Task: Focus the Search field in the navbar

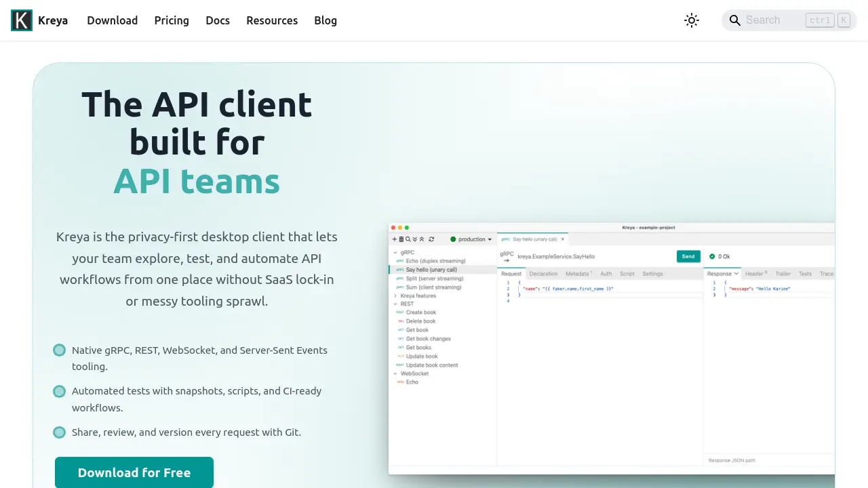Action: (789, 20)
